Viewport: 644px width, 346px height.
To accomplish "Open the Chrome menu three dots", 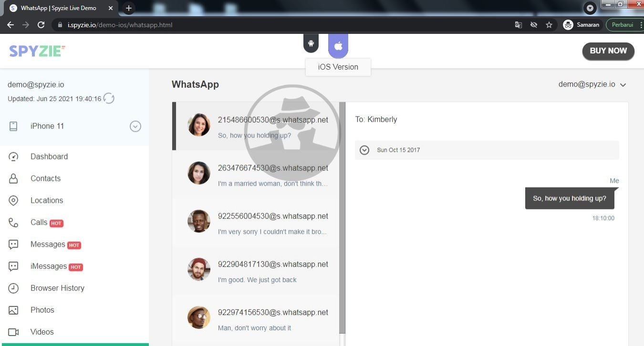I will [x=641, y=25].
